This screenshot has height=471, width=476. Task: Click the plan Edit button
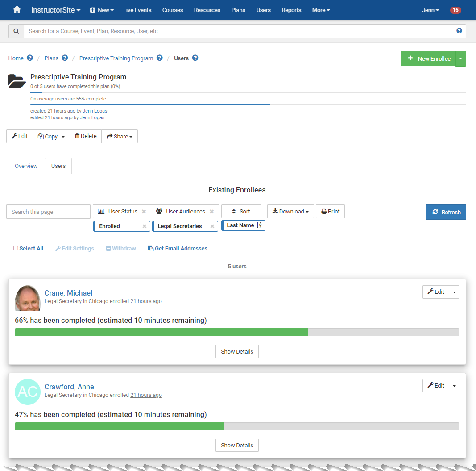click(x=20, y=137)
